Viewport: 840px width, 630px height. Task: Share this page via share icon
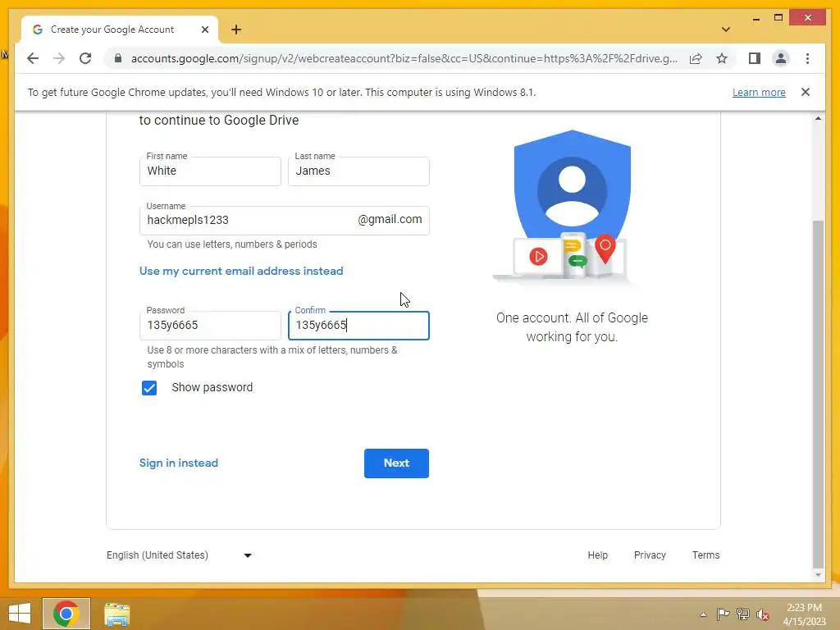click(696, 58)
